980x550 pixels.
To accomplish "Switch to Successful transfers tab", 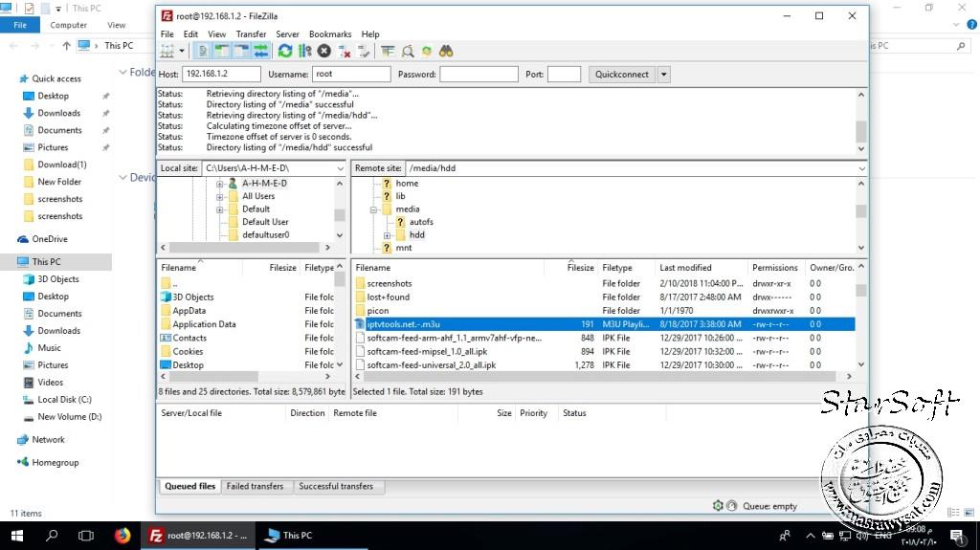I will point(336,486).
